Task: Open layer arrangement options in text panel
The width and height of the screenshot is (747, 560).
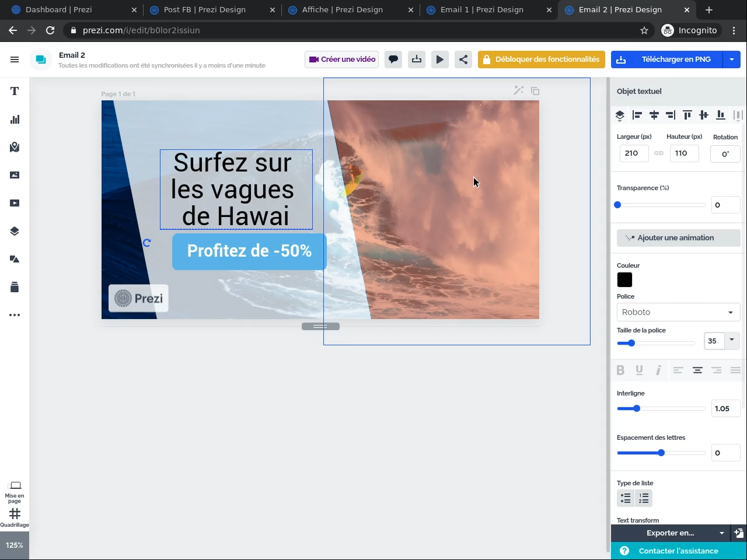Action: [620, 116]
